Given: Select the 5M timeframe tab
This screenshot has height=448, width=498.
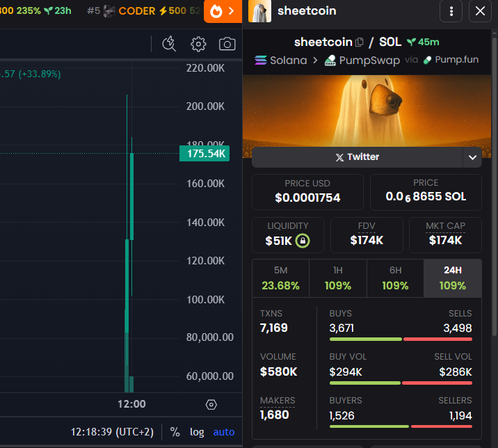Looking at the screenshot, I should [281, 278].
